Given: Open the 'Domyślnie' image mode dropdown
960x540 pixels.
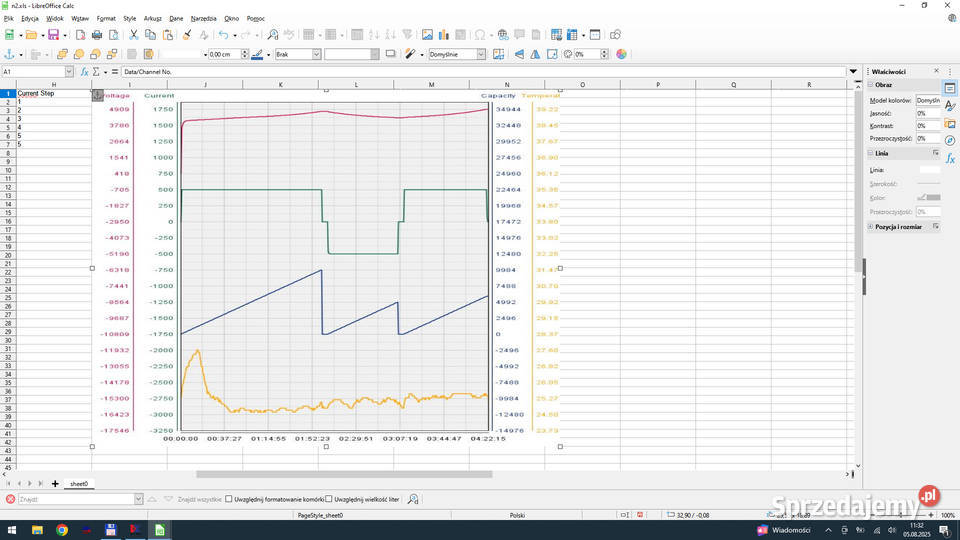Looking at the screenshot, I should click(x=481, y=54).
